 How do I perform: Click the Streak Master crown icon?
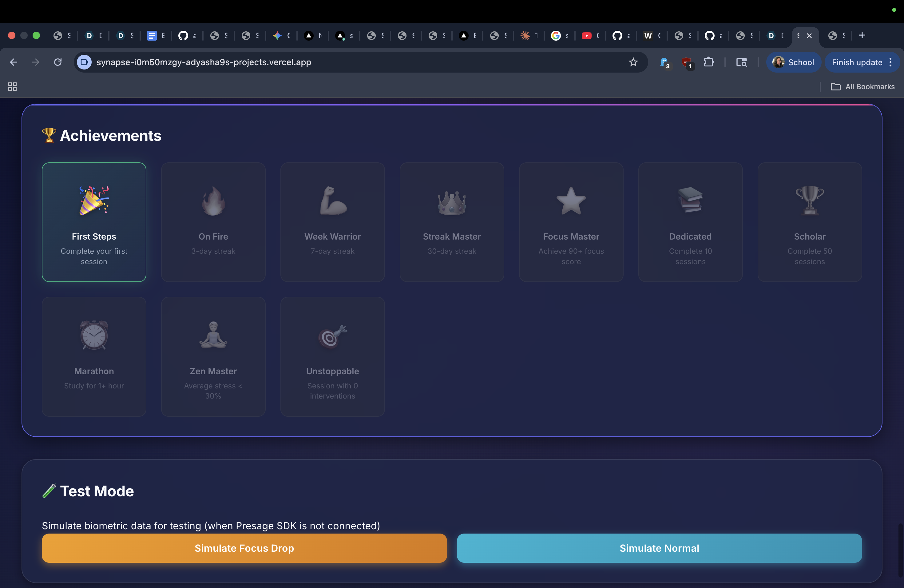[452, 202]
